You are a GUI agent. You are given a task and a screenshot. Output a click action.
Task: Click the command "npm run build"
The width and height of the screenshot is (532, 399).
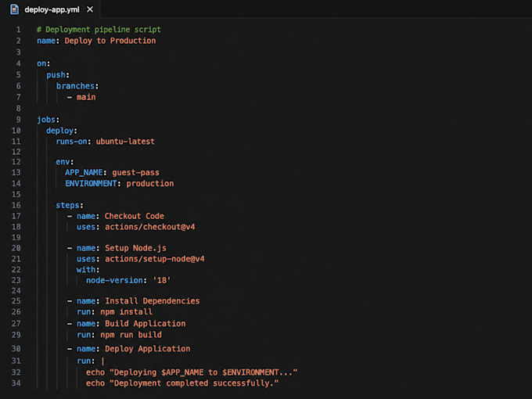[x=131, y=335]
